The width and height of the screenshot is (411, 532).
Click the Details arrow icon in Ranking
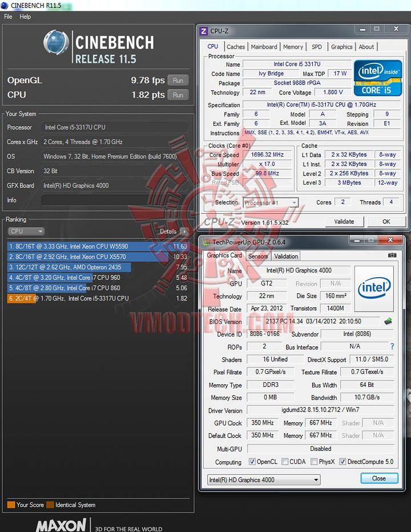tap(184, 231)
